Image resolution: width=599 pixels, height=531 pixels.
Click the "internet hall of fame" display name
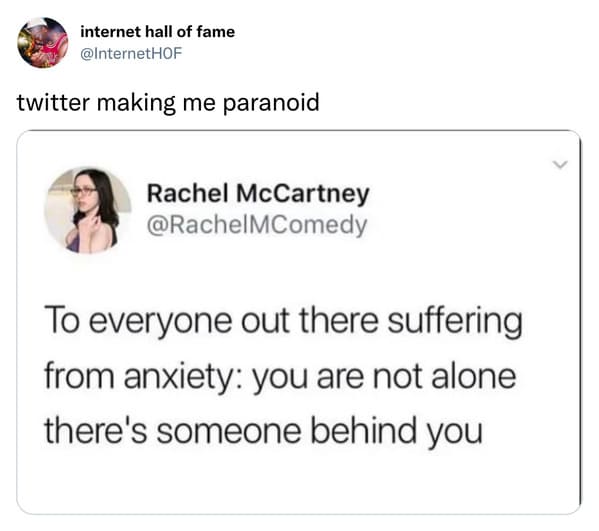pos(157,32)
